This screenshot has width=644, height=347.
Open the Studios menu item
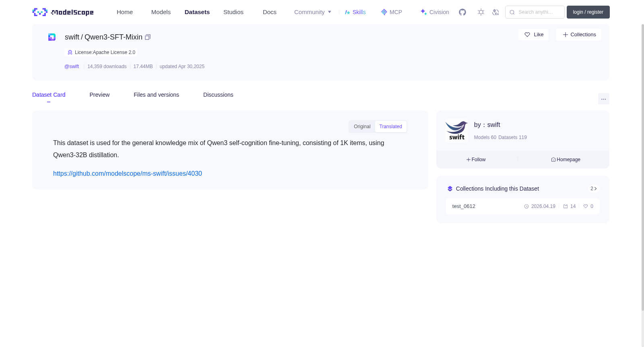[233, 12]
